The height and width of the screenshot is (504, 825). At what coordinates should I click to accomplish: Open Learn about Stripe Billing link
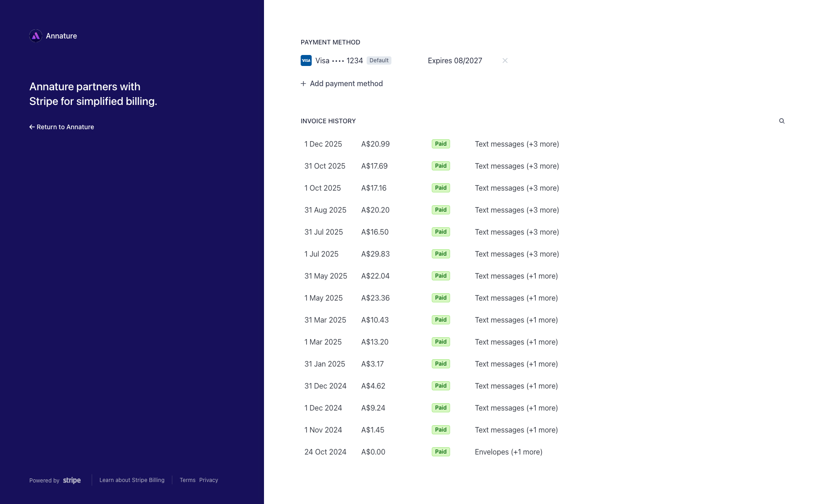[x=132, y=480]
